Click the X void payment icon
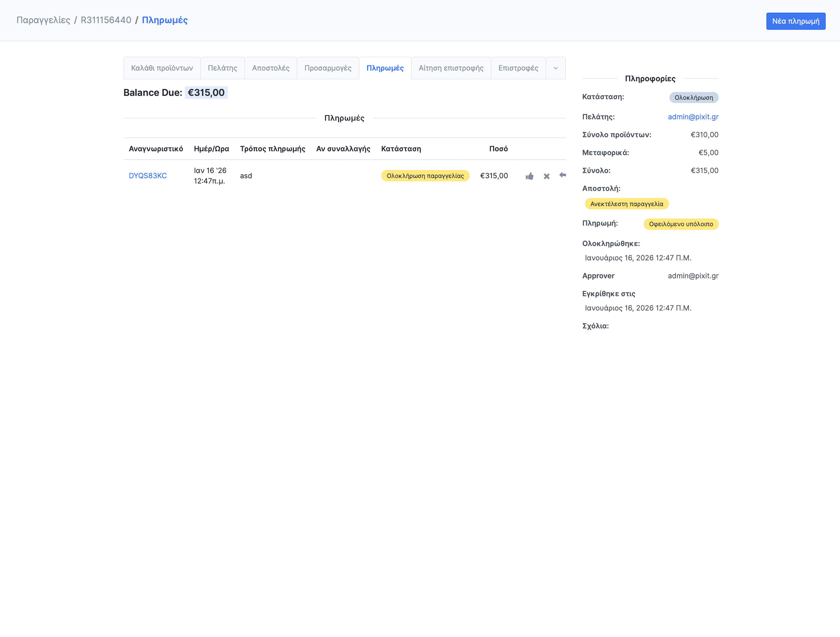This screenshot has width=840, height=637. (x=546, y=176)
